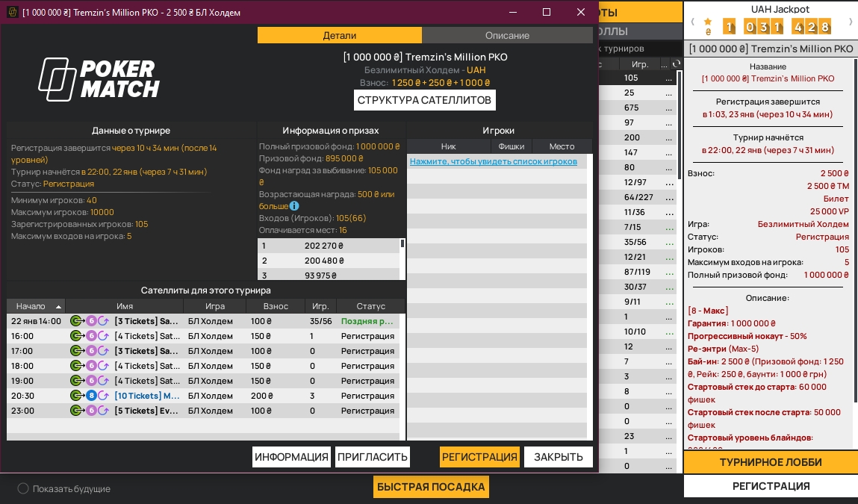Click 'Поздняя р...' status in first satellite row
Screen dimensions: 858x504
click(367, 321)
